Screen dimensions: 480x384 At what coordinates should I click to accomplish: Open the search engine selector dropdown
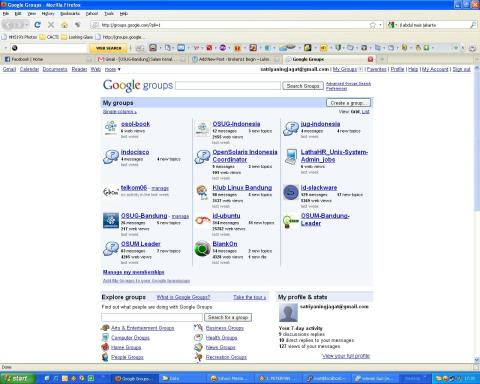393,25
